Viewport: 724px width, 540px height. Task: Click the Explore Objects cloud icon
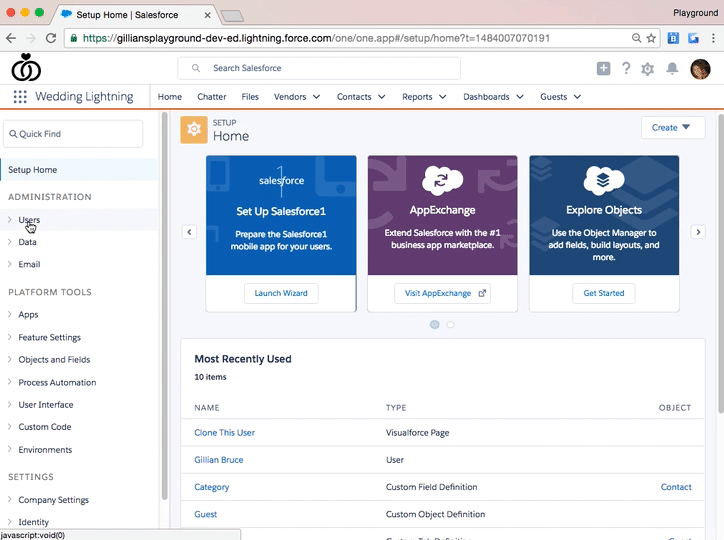point(603,180)
